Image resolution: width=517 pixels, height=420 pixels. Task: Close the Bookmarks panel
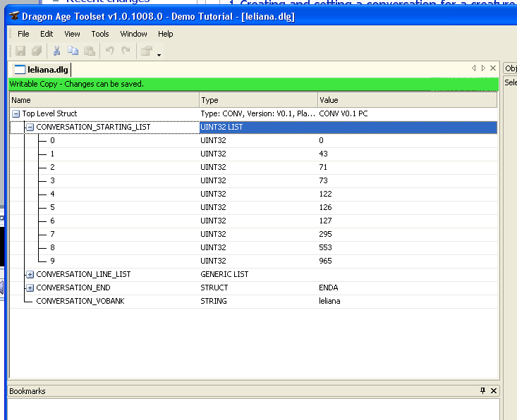(x=493, y=390)
